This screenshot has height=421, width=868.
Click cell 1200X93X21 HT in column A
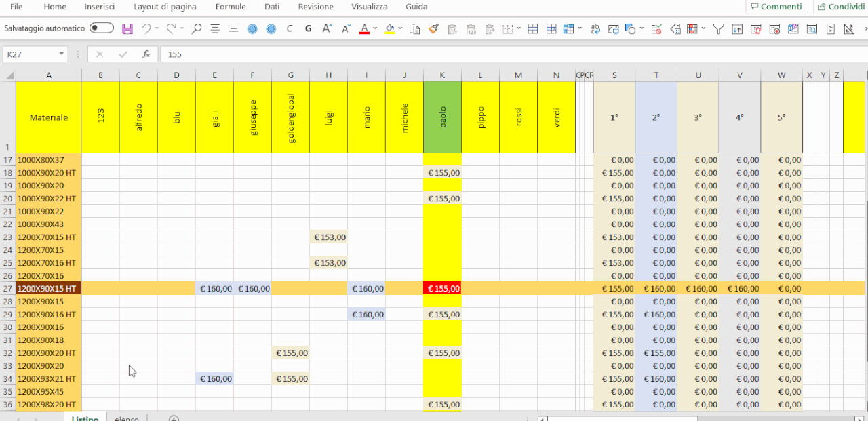[x=49, y=379]
